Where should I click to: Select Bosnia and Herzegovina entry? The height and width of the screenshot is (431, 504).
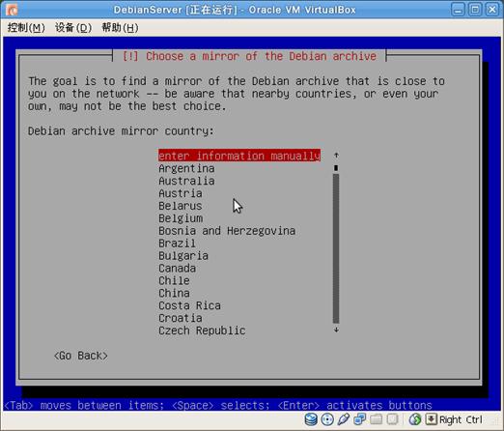point(227,231)
